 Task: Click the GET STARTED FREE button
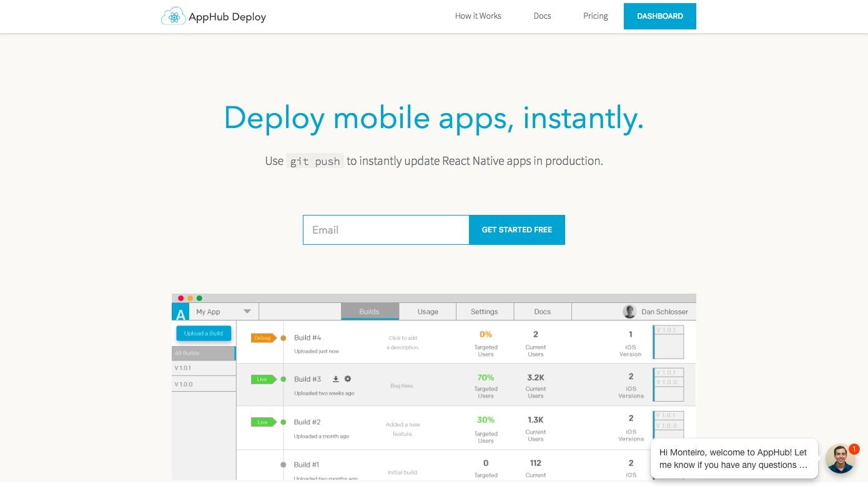516,230
